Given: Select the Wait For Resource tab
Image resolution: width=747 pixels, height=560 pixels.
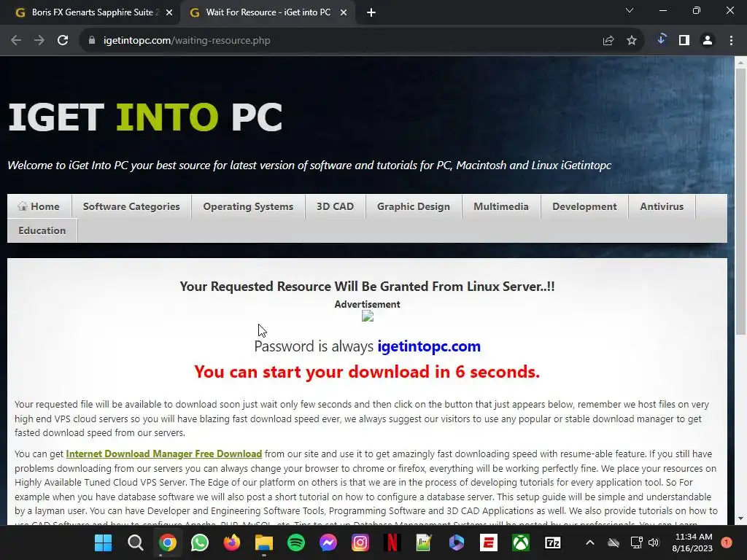Looking at the screenshot, I should (x=268, y=13).
